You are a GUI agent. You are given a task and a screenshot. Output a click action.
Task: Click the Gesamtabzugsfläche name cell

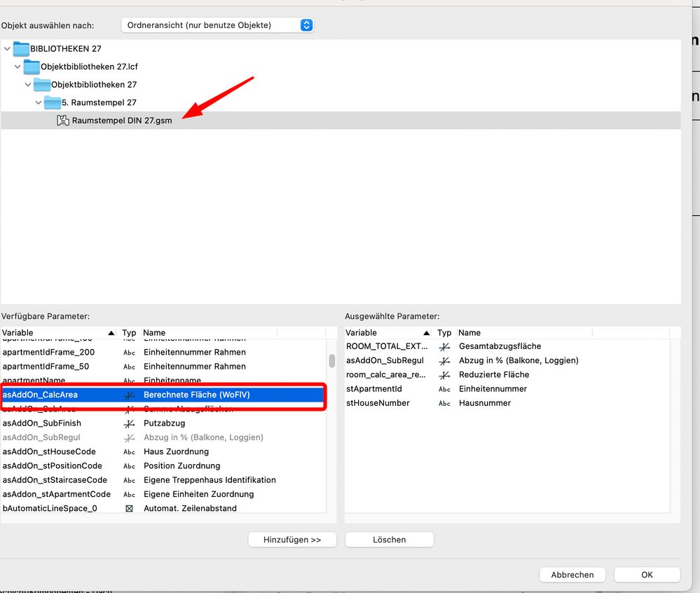(x=500, y=346)
